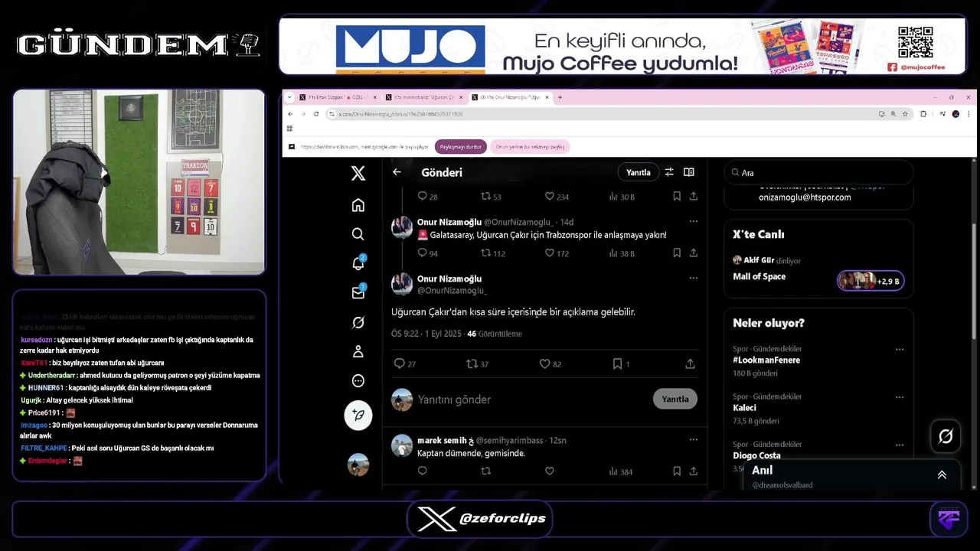The image size is (980, 551).
Task: Reload the page in Chrome
Action: point(315,114)
